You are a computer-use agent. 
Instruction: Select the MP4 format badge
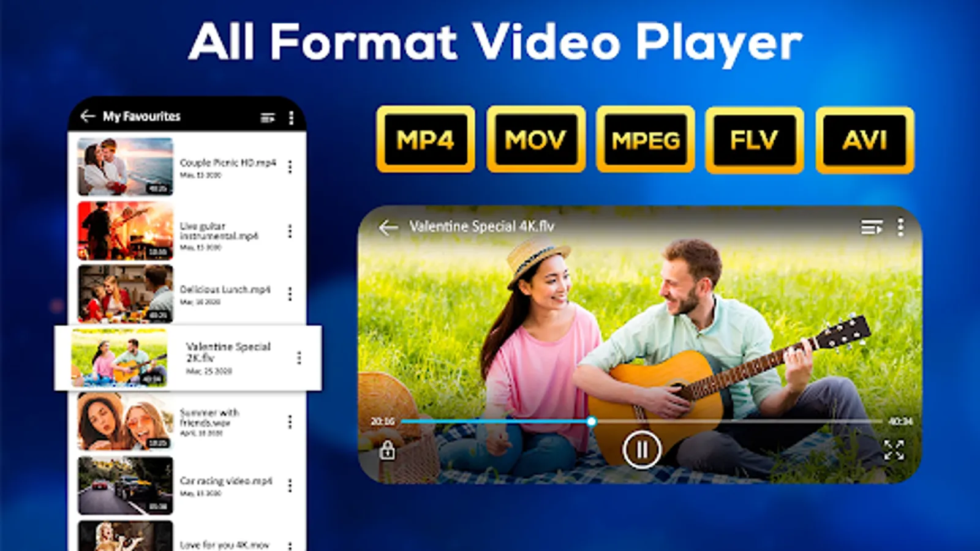click(426, 140)
